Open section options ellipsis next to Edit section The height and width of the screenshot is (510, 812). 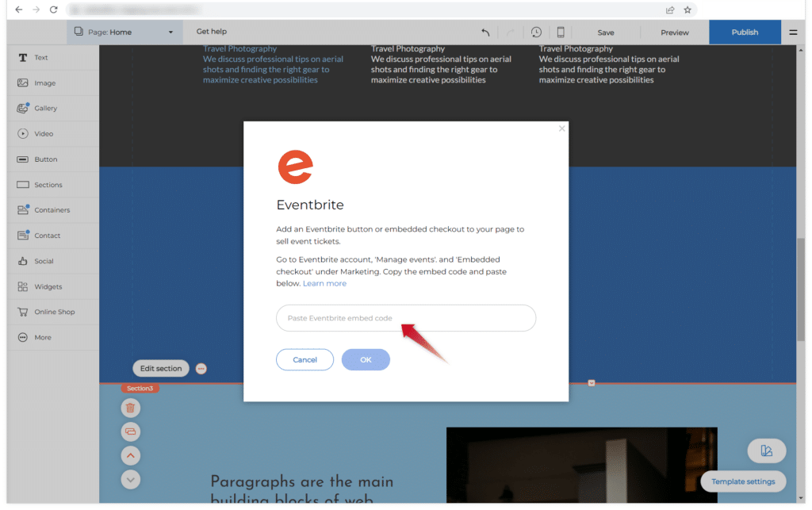(x=201, y=369)
